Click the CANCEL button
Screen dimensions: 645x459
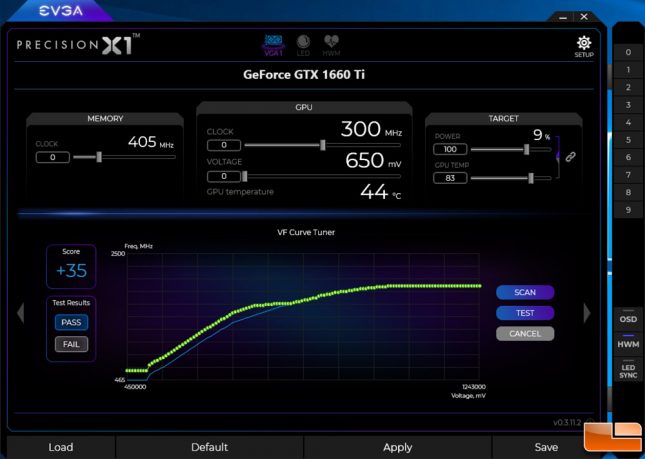point(525,334)
